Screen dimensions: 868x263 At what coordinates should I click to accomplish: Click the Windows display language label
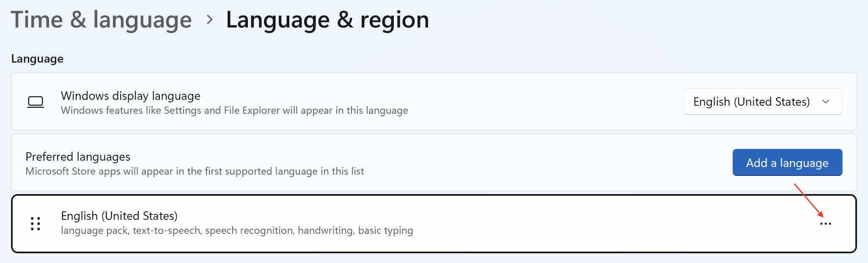pyautogui.click(x=131, y=96)
